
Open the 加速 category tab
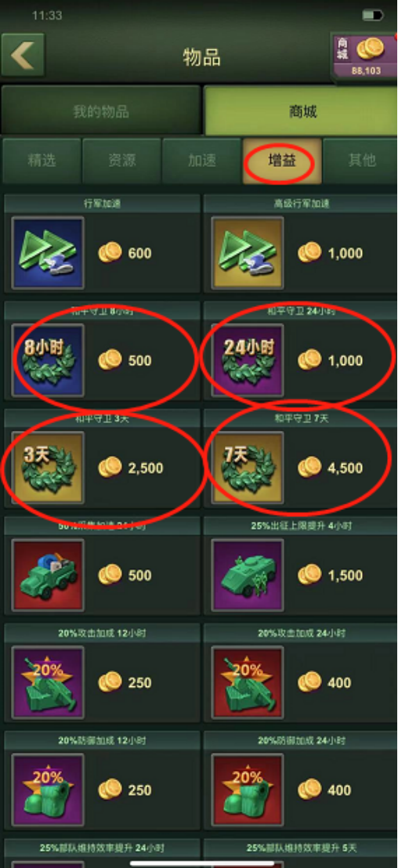coord(201,161)
